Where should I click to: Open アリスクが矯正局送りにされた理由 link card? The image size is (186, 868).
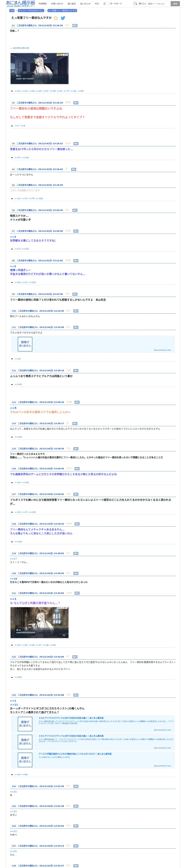pyautogui.click(x=93, y=760)
